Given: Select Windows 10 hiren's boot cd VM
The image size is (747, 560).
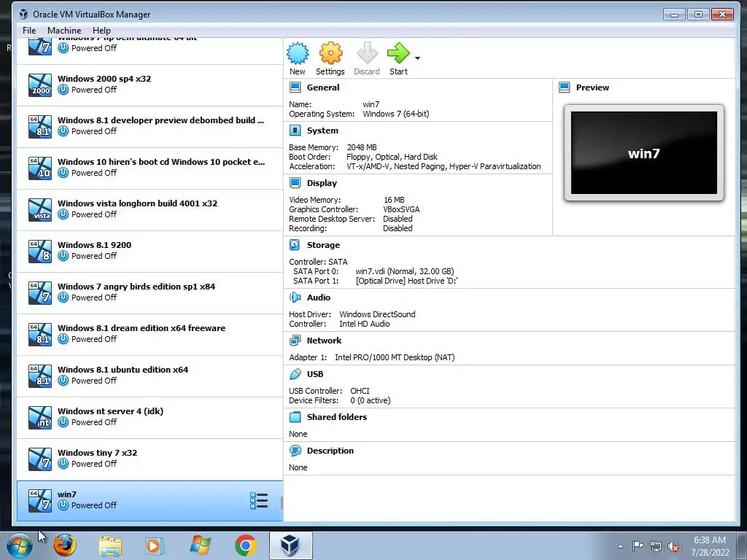Looking at the screenshot, I should [150, 168].
